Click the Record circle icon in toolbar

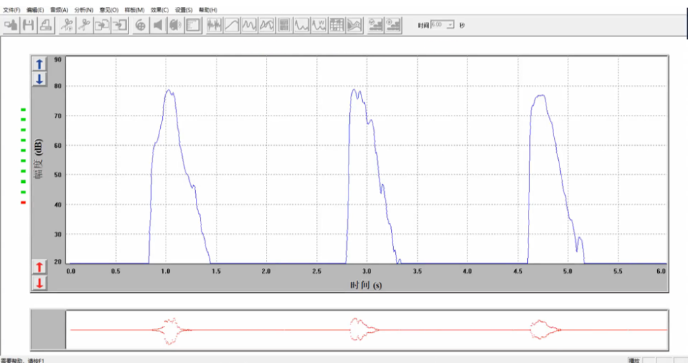pos(140,25)
